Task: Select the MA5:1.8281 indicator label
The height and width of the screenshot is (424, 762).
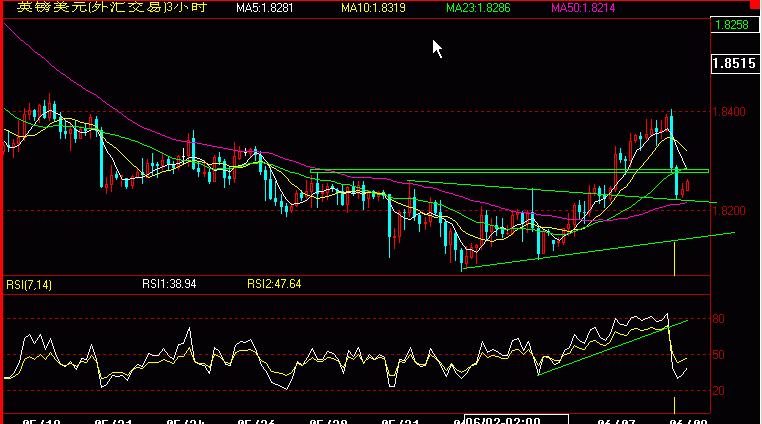Action: [x=265, y=8]
